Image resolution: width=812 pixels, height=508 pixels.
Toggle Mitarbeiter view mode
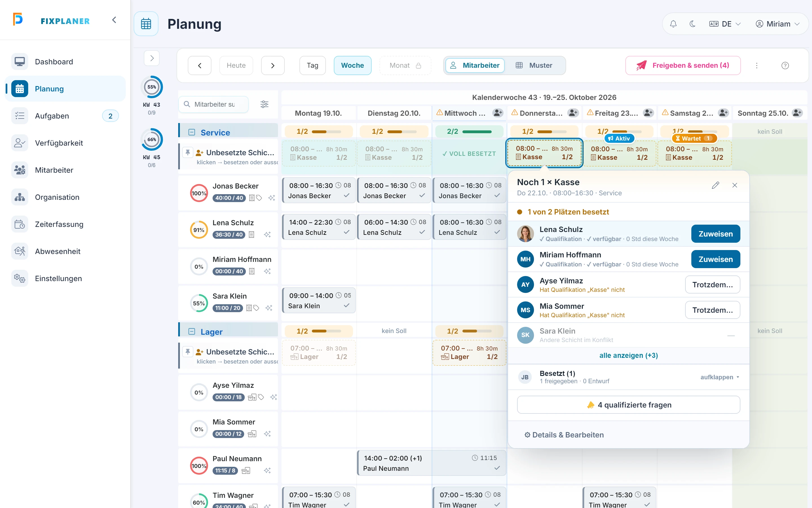[x=475, y=65]
